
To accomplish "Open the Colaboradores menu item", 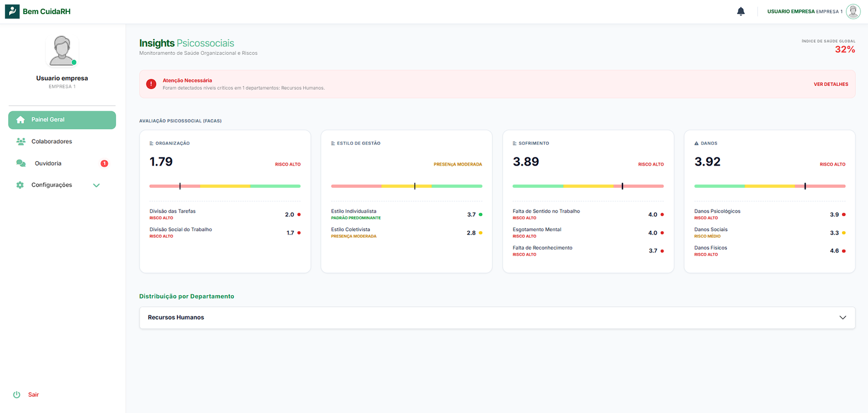I will coord(52,142).
